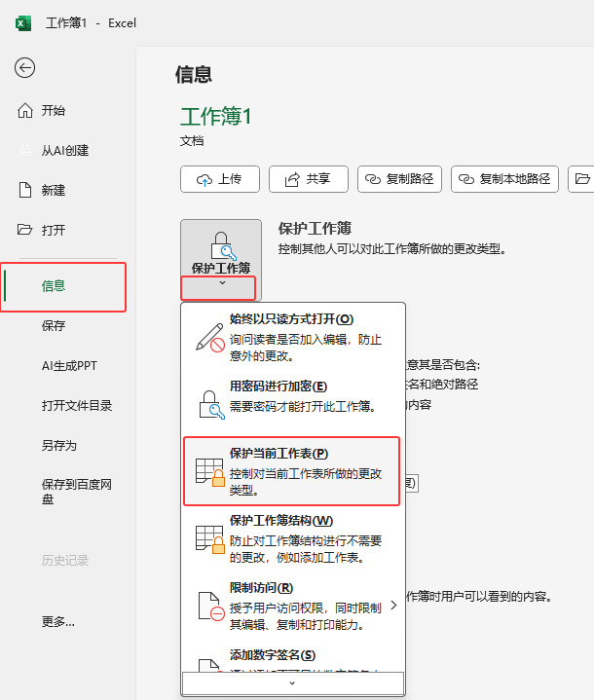Click 打开文件目录 in sidebar
Screen dimensions: 594x700
pos(77,406)
